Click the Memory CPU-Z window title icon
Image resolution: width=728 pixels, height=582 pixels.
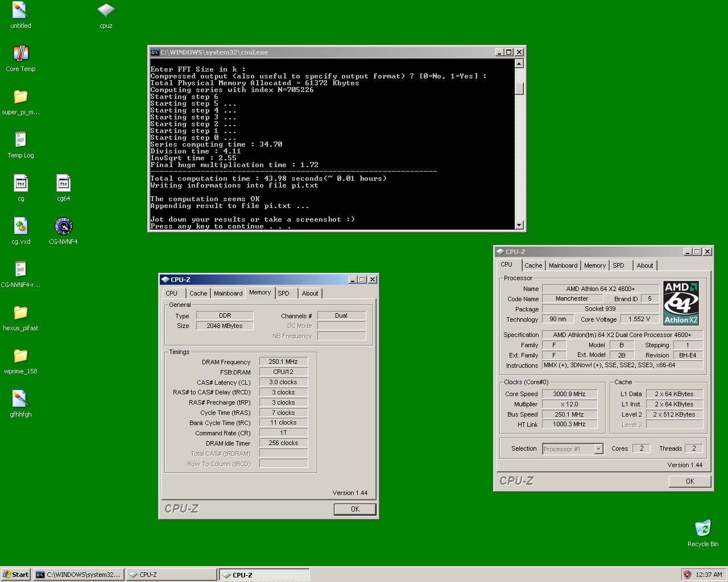pyautogui.click(x=166, y=280)
